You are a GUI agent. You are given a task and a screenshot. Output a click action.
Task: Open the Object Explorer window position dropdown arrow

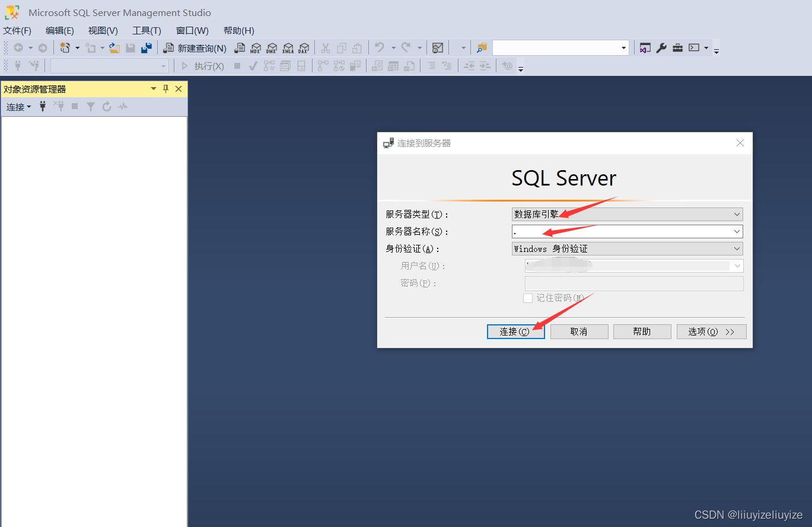click(154, 89)
